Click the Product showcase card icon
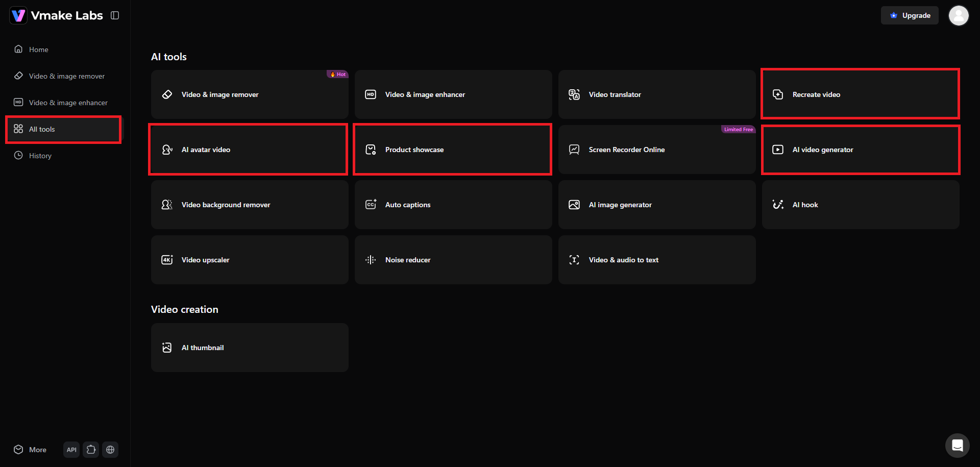980x467 pixels. pyautogui.click(x=371, y=150)
